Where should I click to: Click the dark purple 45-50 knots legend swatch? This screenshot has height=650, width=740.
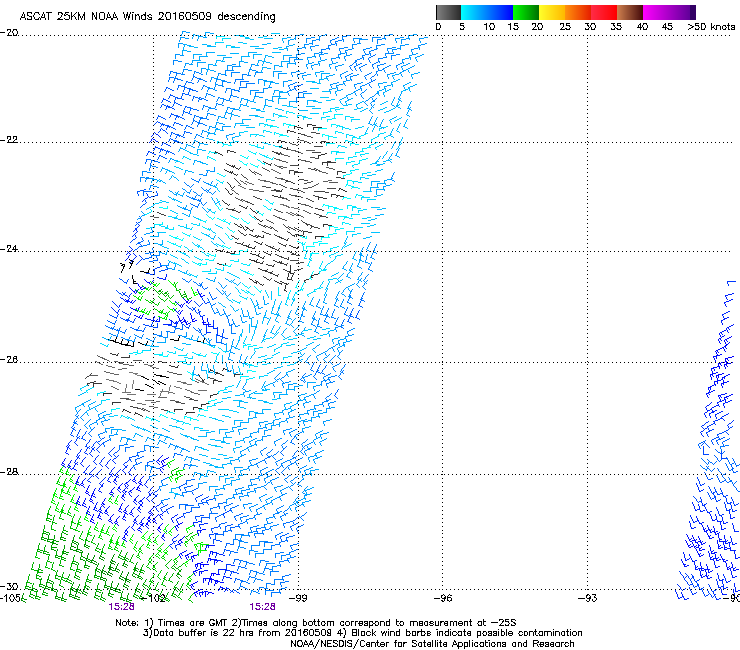click(682, 12)
